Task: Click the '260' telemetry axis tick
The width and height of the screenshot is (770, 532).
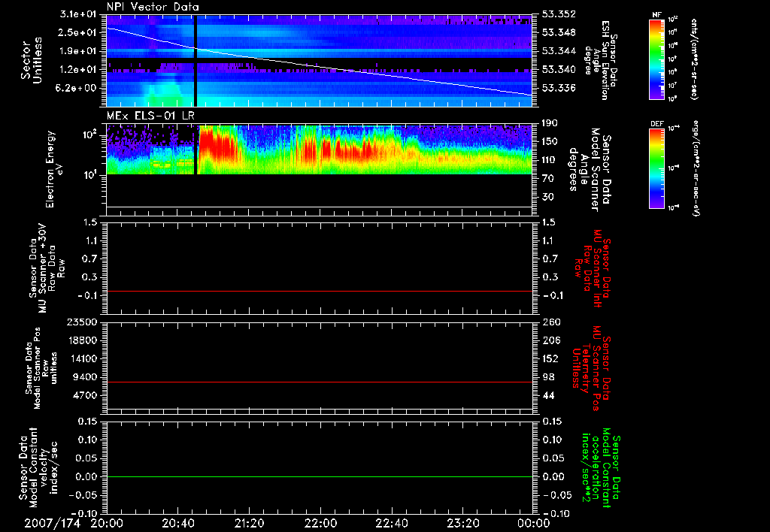Action: (x=550, y=322)
